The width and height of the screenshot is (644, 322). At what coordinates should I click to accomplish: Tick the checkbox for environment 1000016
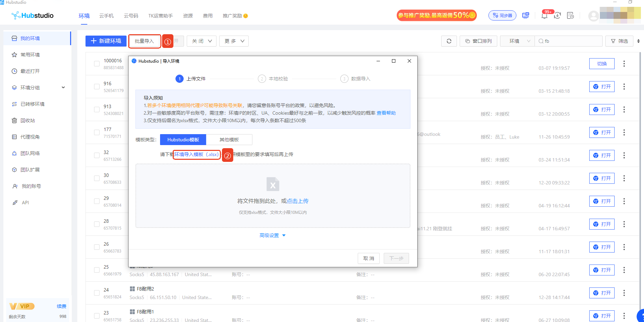click(97, 64)
